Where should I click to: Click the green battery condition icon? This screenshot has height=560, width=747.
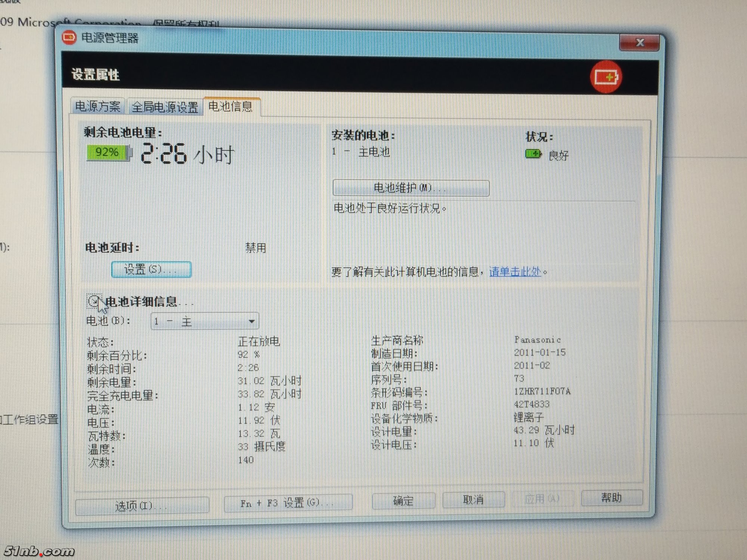point(533,154)
